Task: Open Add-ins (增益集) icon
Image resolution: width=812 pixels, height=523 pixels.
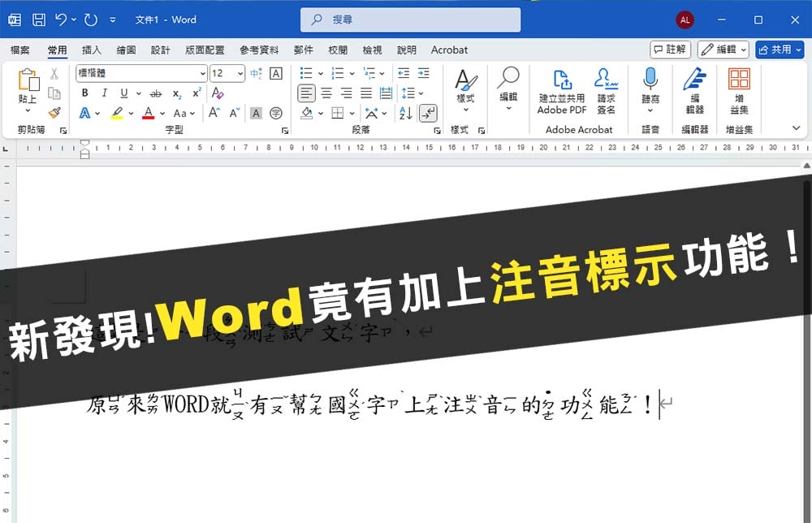Action: tap(739, 80)
